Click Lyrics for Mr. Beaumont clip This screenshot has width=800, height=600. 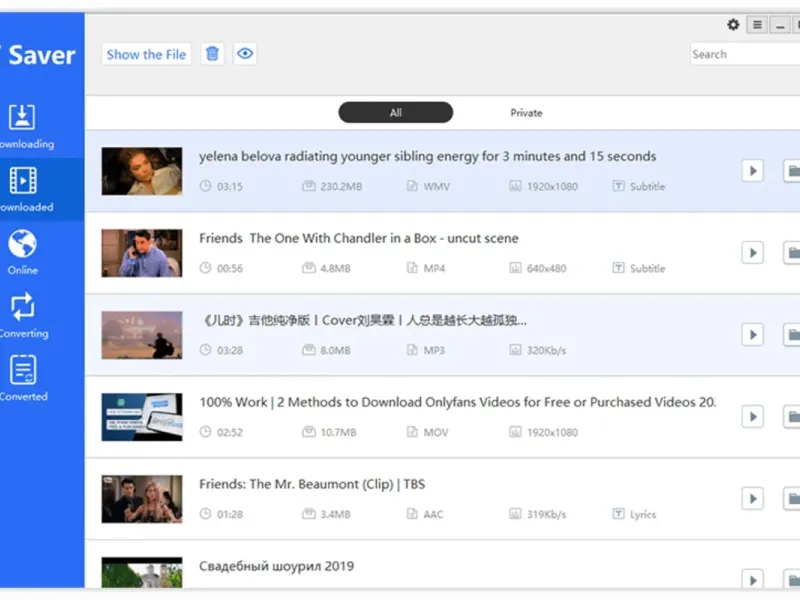point(634,514)
